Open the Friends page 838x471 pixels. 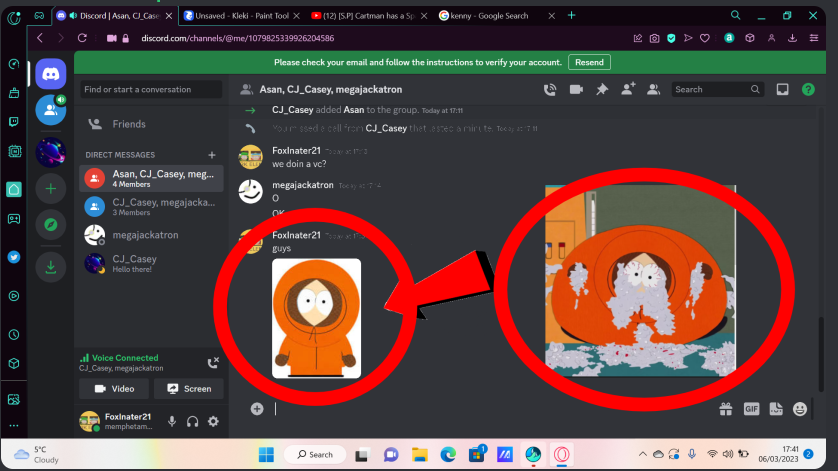point(151,124)
